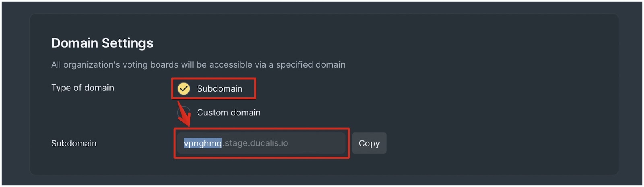Click the Domain Settings heading
Viewport: 644px width, 187px height.
[x=102, y=43]
